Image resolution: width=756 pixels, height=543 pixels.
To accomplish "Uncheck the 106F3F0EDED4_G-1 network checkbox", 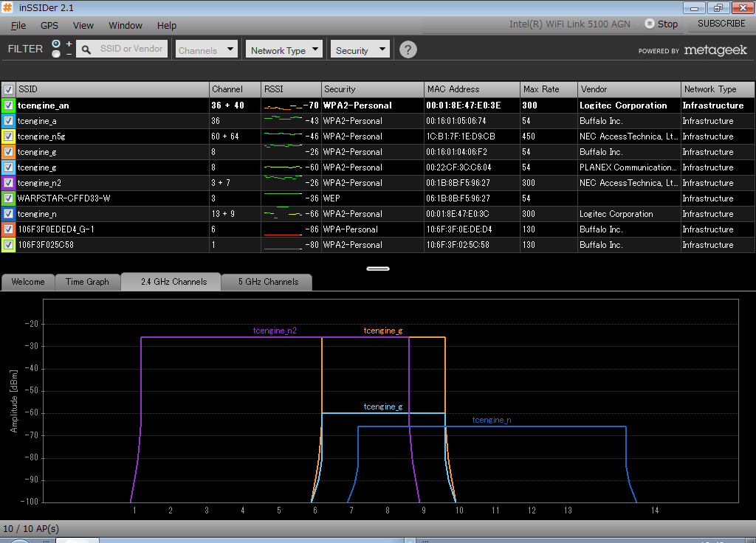I will [x=8, y=229].
